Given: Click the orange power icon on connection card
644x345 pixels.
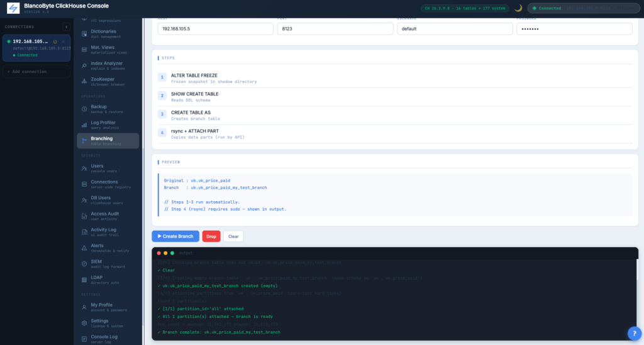Looking at the screenshot, I should 55,41.
